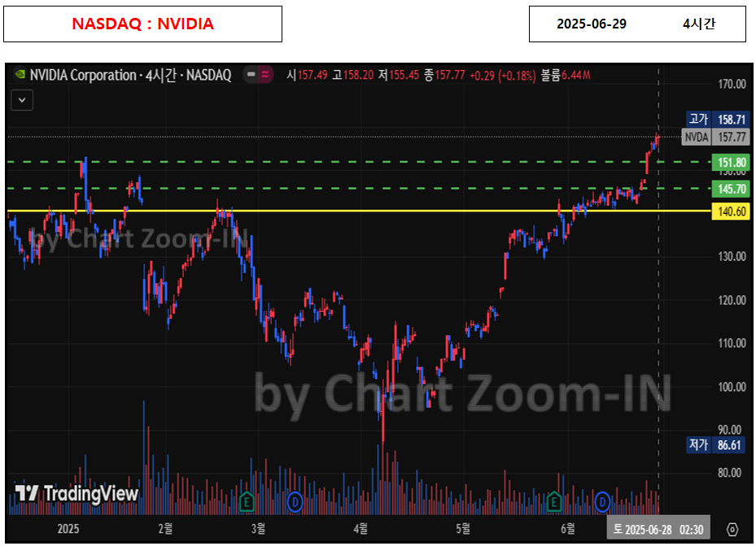Click the 저 155.45 low value in header
756x546 pixels.
[399, 75]
